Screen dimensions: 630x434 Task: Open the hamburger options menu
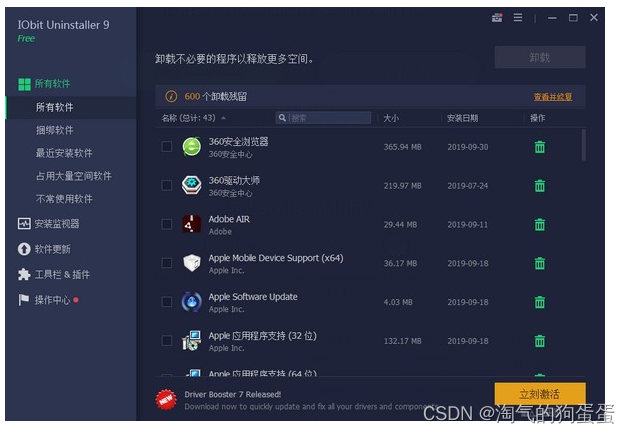pos(518,18)
